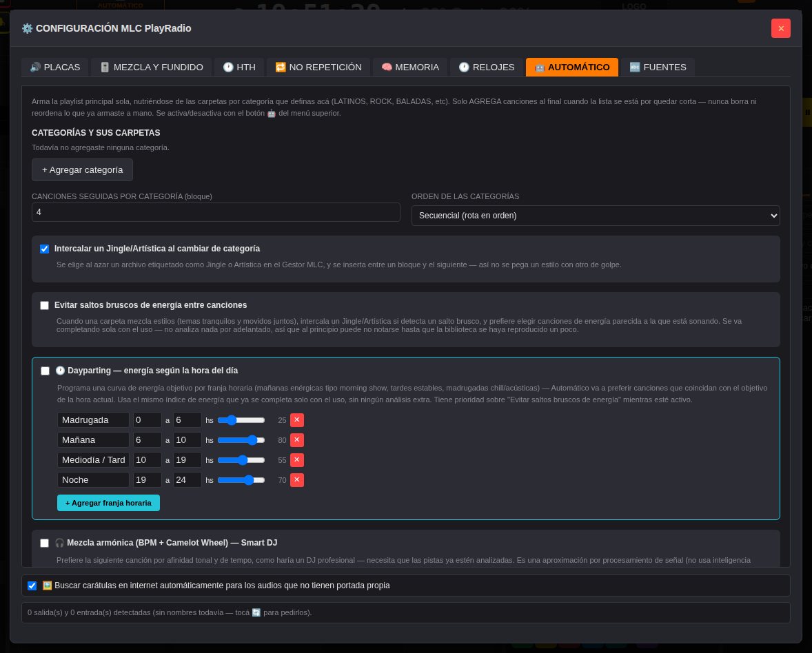The height and width of the screenshot is (653, 812).
Task: Open the HTH tab
Action: [239, 68]
